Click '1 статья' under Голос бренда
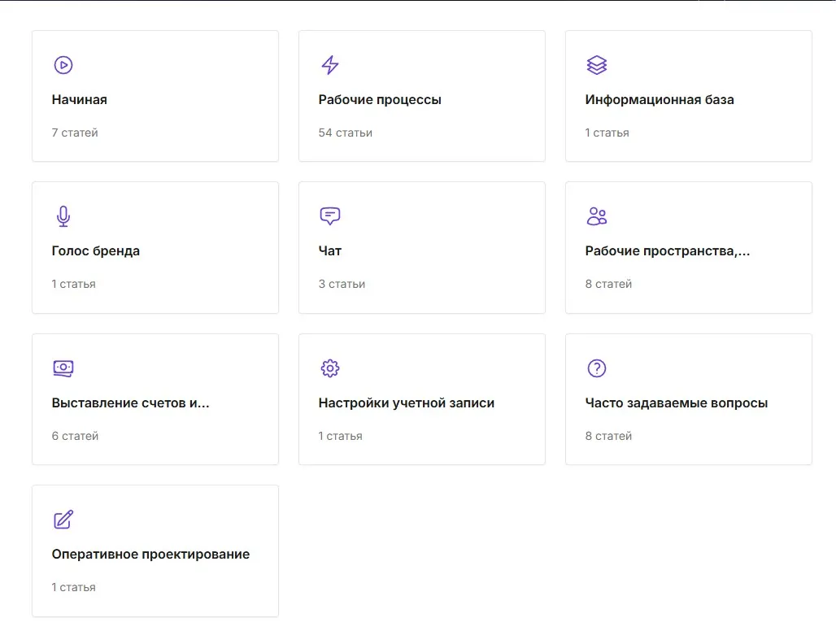836x644 pixels. pyautogui.click(x=73, y=284)
